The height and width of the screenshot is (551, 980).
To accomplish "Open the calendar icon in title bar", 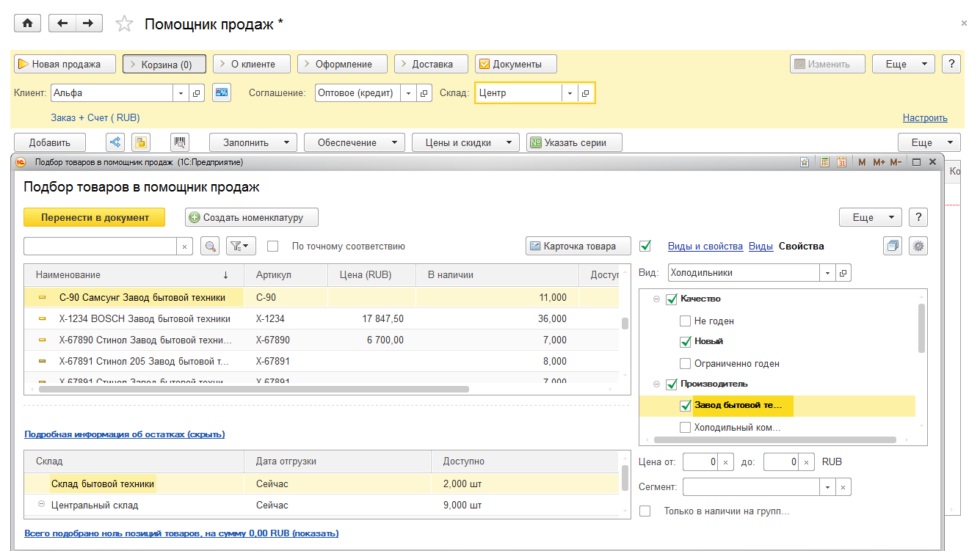I will point(841,162).
